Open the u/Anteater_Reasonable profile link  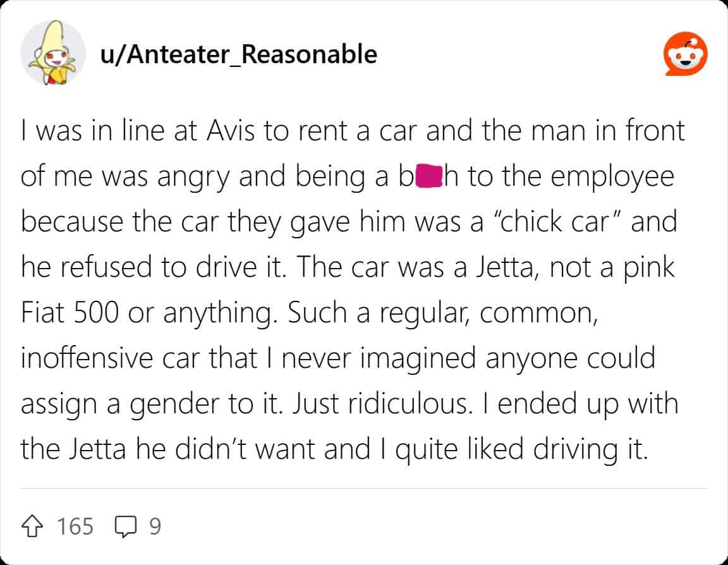pyautogui.click(x=238, y=54)
